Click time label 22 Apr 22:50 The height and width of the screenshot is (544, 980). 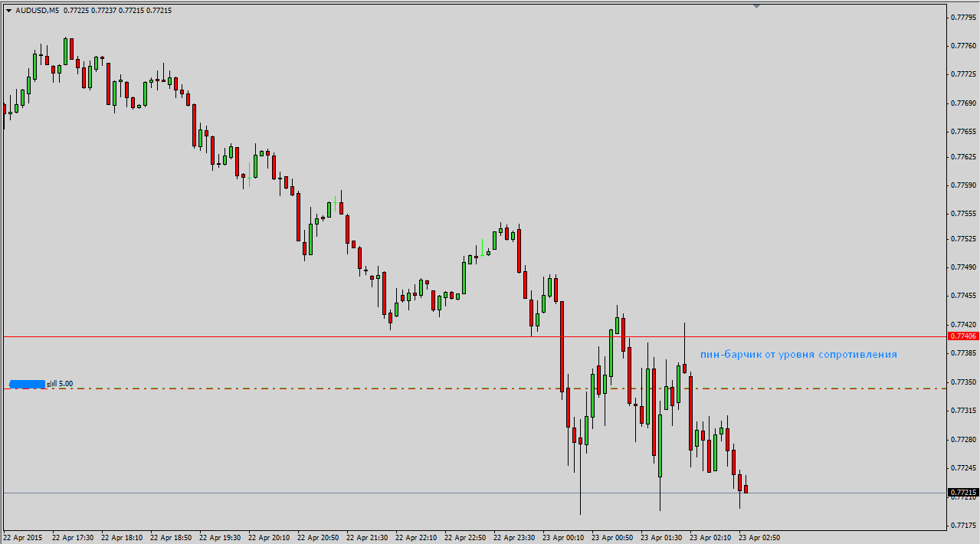click(465, 538)
